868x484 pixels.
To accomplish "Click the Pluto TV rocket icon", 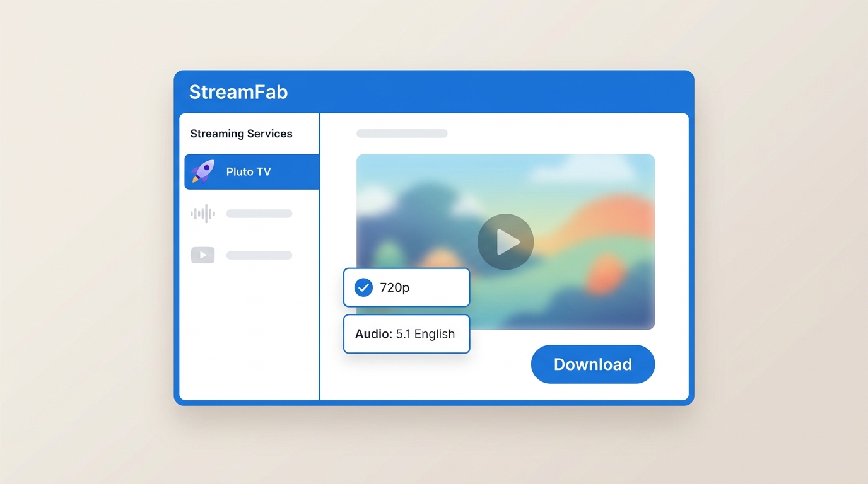I will 203,171.
